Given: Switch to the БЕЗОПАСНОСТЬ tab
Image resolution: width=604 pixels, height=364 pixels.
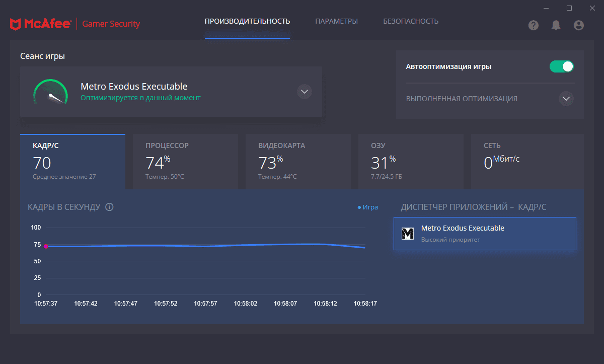Looking at the screenshot, I should 411,21.
